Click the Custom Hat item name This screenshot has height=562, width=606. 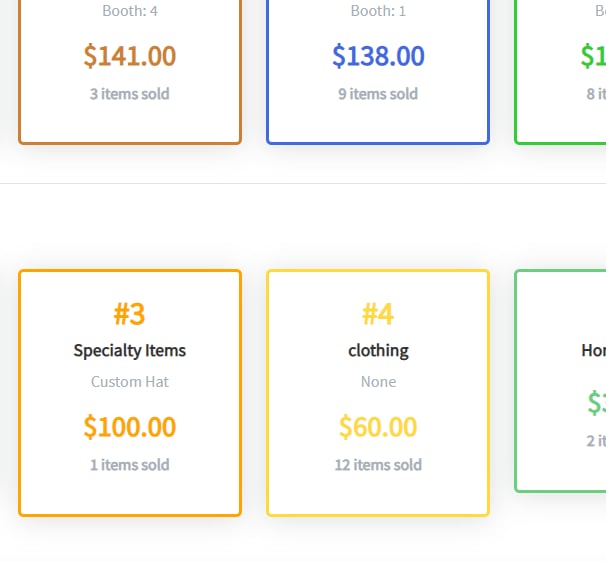point(130,382)
